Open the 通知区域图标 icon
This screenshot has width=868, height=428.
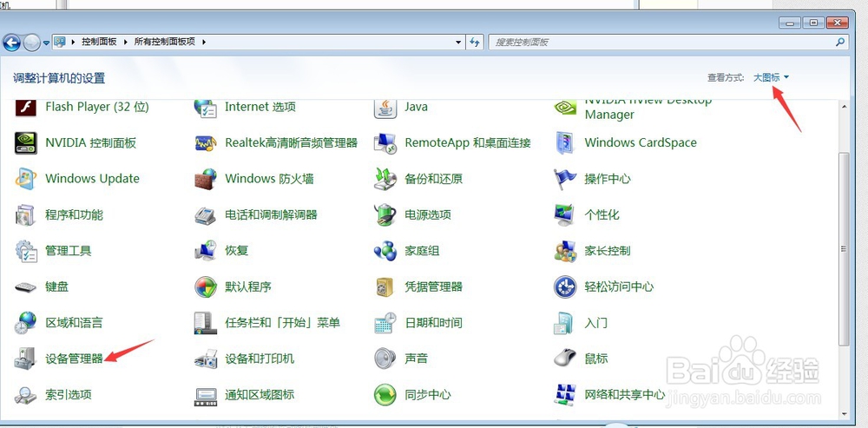(206, 395)
